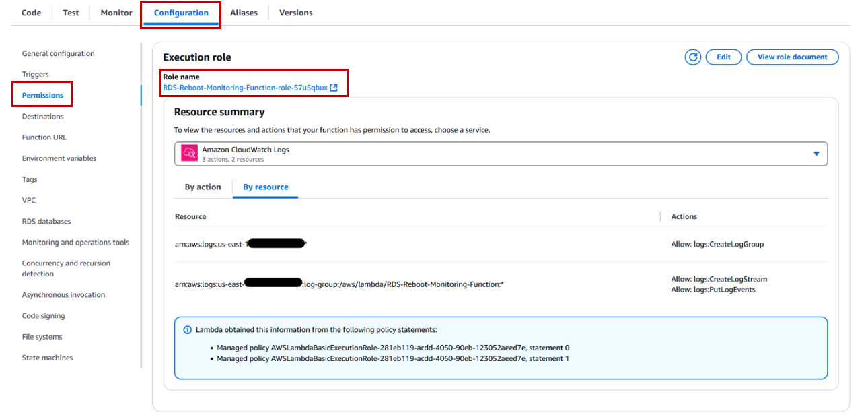The height and width of the screenshot is (417, 868).
Task: Open General configuration in sidebar
Action: (58, 54)
